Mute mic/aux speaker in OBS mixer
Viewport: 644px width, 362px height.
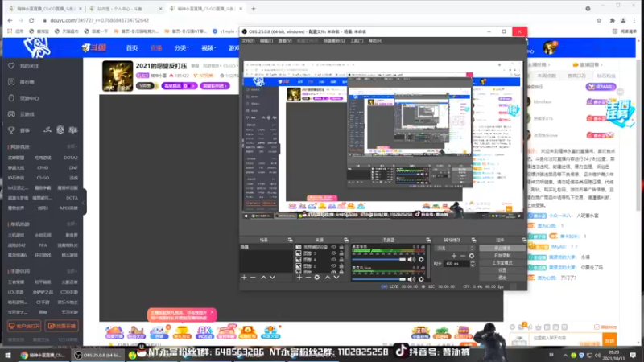click(x=411, y=279)
